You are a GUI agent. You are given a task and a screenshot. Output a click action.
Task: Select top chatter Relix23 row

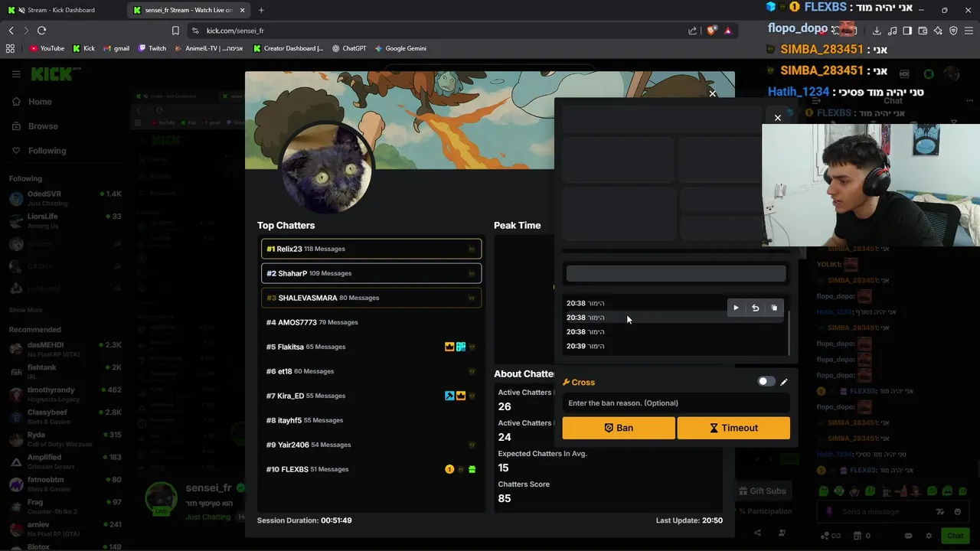coord(371,249)
